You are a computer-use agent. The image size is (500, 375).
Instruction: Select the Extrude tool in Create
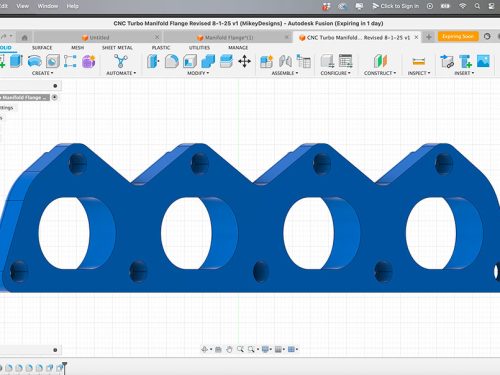tap(16, 61)
